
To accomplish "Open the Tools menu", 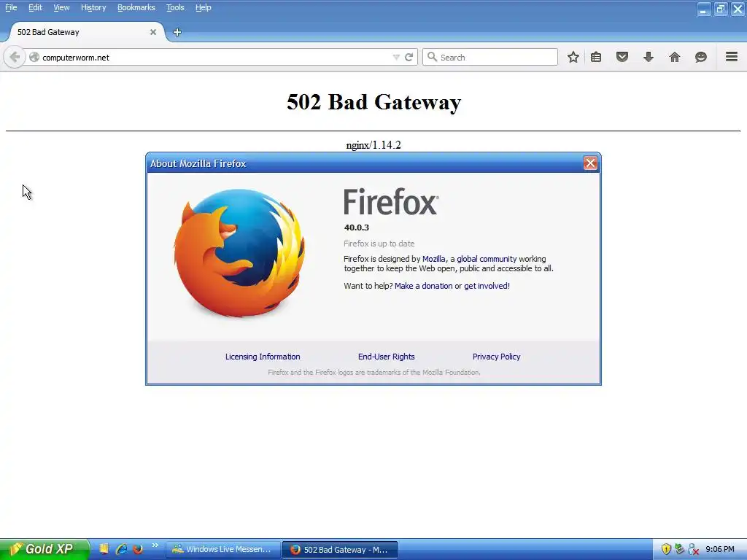I will [175, 7].
